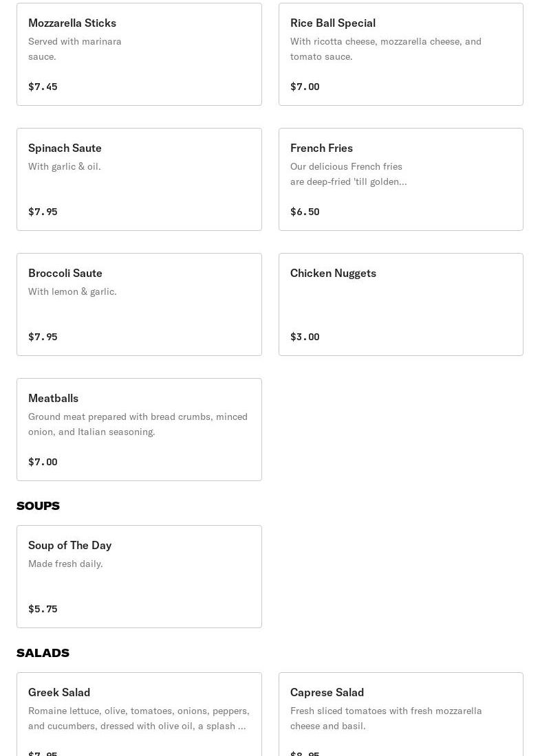Select the Rice Ball Special card
Viewport: 540px width, 756px height.
point(400,54)
